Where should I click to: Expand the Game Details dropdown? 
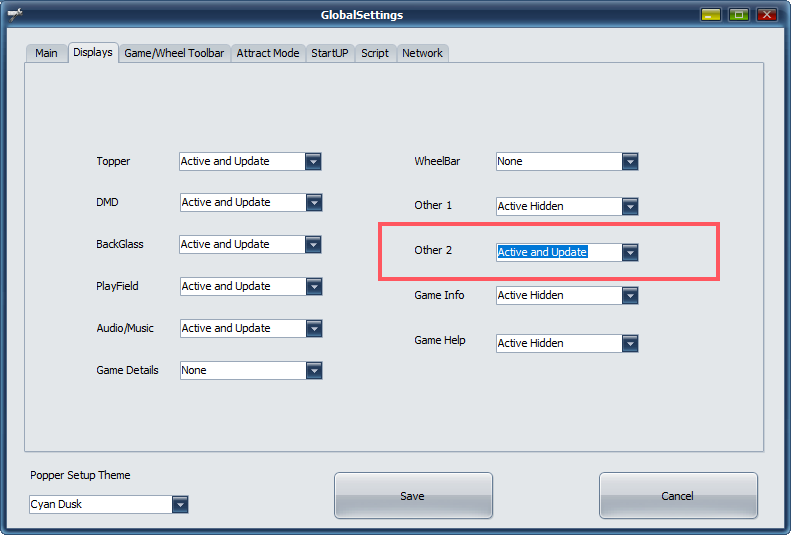coord(314,371)
